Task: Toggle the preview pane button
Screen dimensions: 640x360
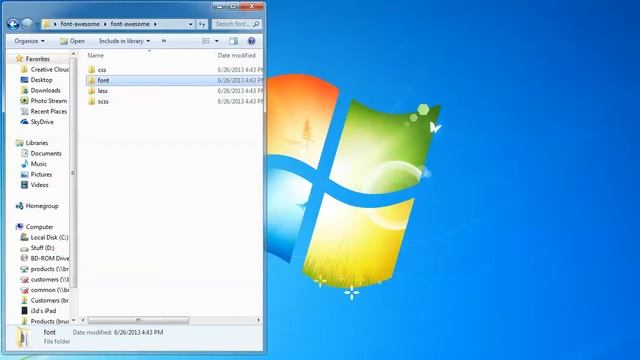Action: (233, 41)
